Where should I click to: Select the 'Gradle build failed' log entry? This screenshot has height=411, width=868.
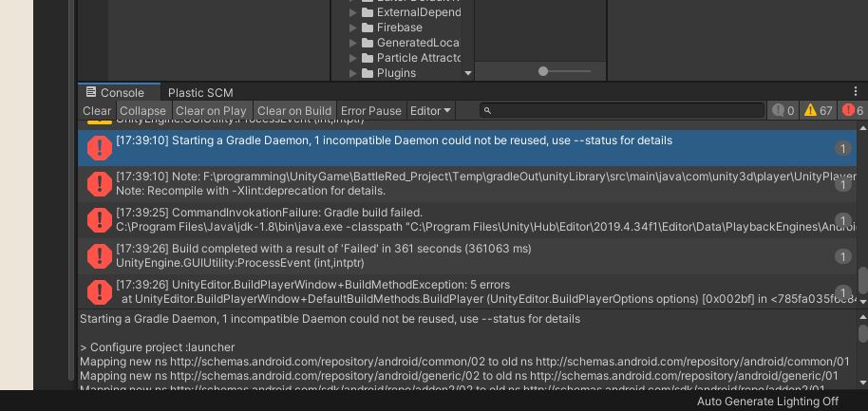(467, 220)
